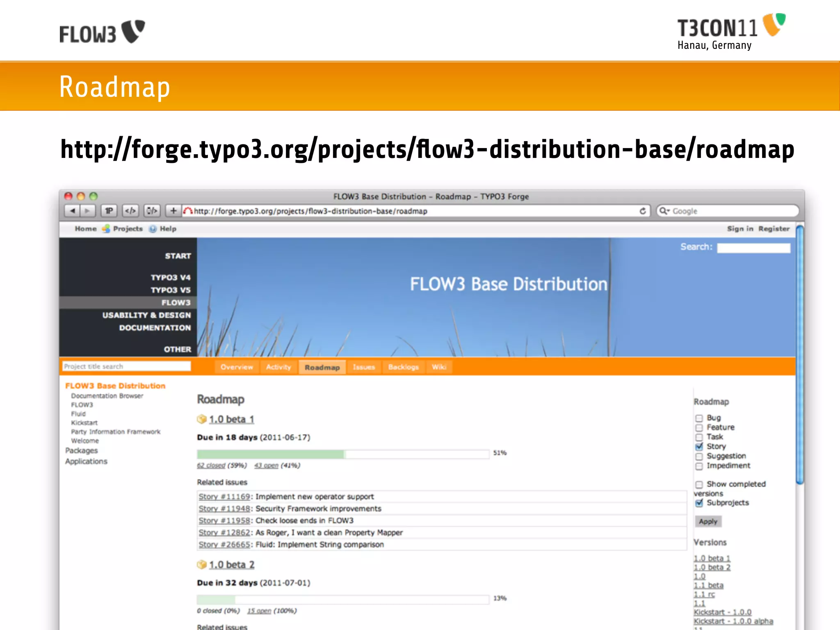
Task: Expand the Packages item in sidebar
Action: (82, 450)
